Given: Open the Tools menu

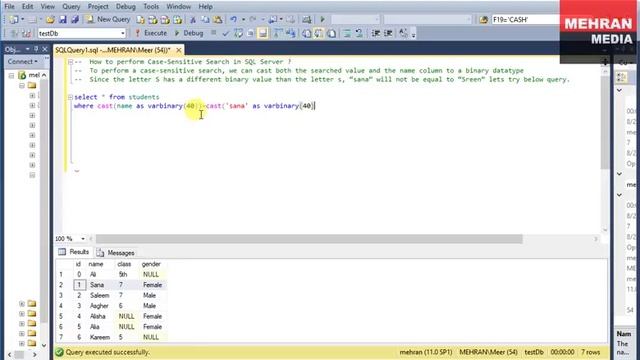Looking at the screenshot, I should pyautogui.click(x=151, y=7).
